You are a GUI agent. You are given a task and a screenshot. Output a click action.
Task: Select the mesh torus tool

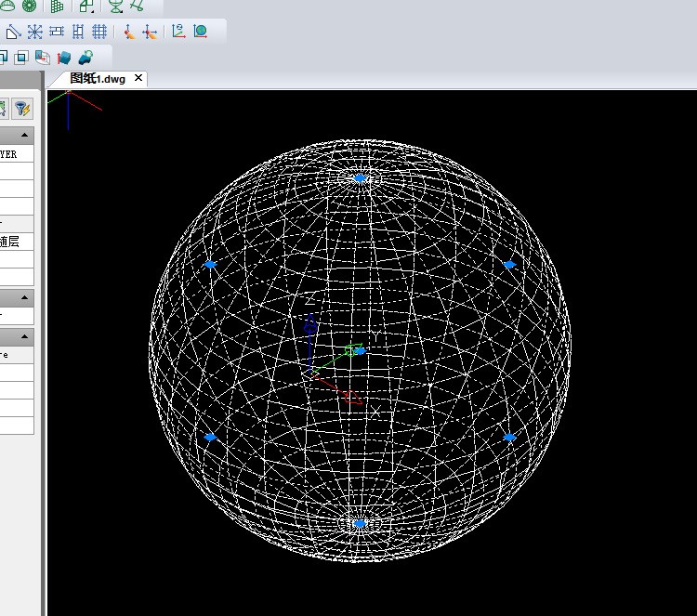coord(30,6)
